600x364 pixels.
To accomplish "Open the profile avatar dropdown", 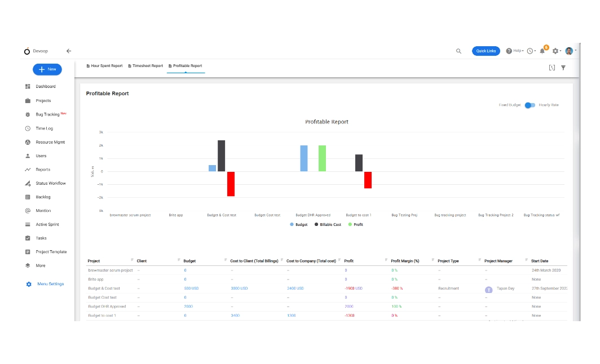I will coord(570,51).
